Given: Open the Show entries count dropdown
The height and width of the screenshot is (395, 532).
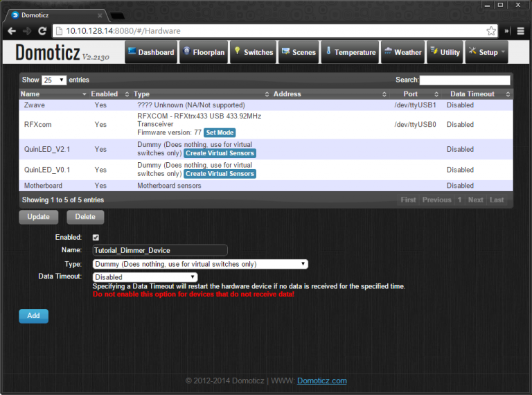Looking at the screenshot, I should (x=54, y=80).
